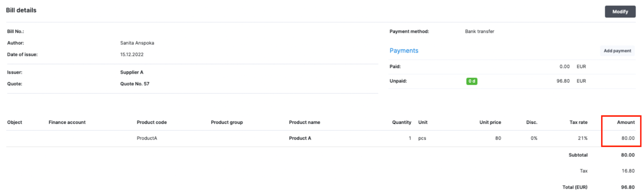The height and width of the screenshot is (193, 644).
Task: Select the 80.00 amount value in row
Action: pos(628,138)
